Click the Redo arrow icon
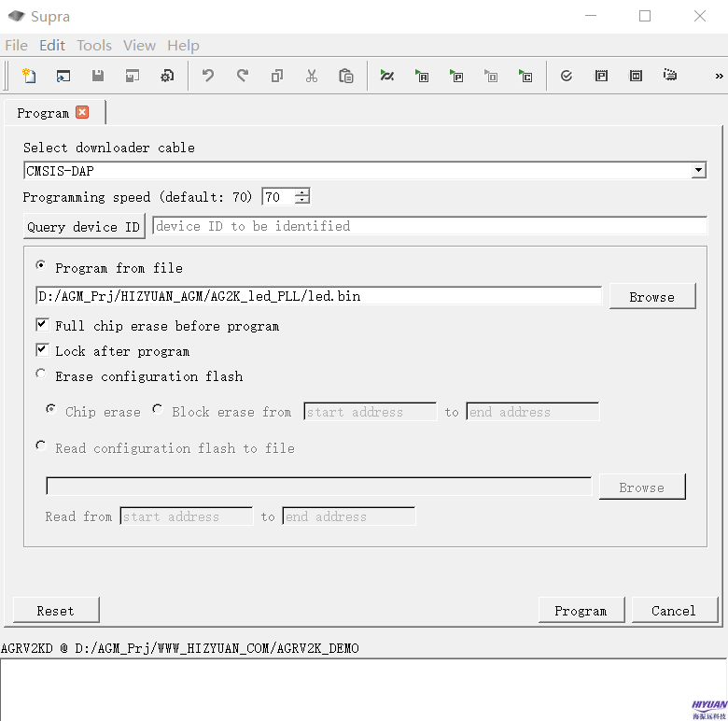Viewport: 728px width, 721px height. [x=243, y=76]
